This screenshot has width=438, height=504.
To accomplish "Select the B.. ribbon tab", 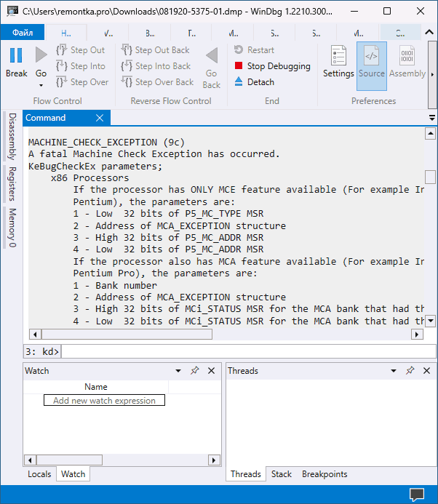I will point(150,33).
